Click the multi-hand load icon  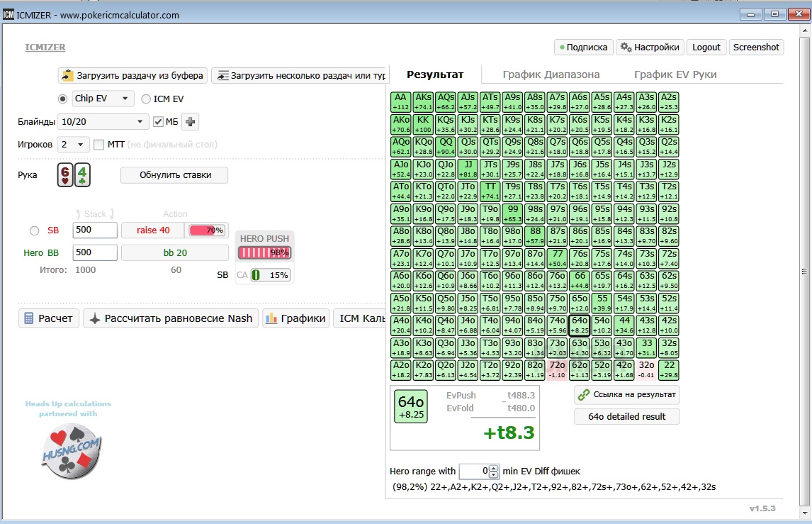[x=222, y=76]
